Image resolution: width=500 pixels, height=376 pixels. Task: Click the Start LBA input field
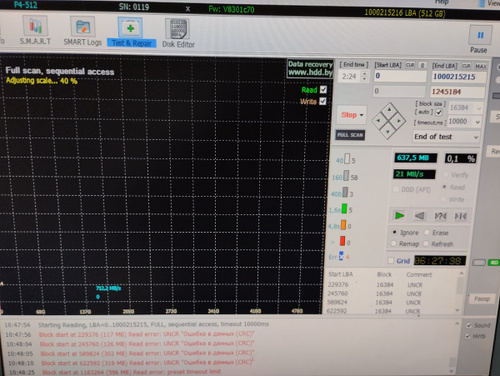click(400, 76)
